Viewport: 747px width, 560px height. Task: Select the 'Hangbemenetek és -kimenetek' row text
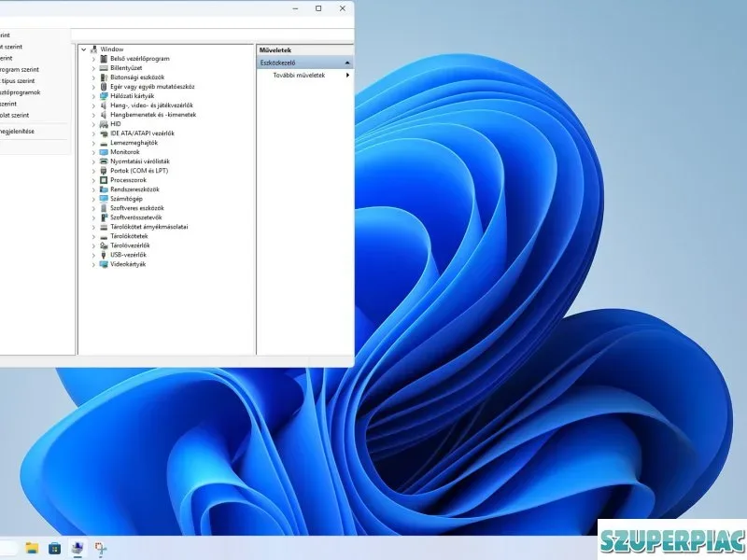[153, 115]
